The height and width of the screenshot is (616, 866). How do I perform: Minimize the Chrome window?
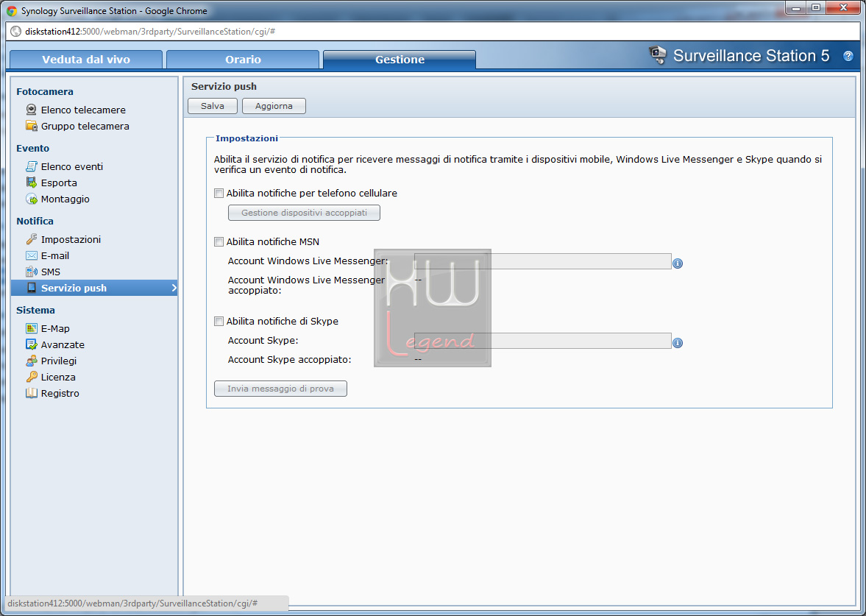796,8
